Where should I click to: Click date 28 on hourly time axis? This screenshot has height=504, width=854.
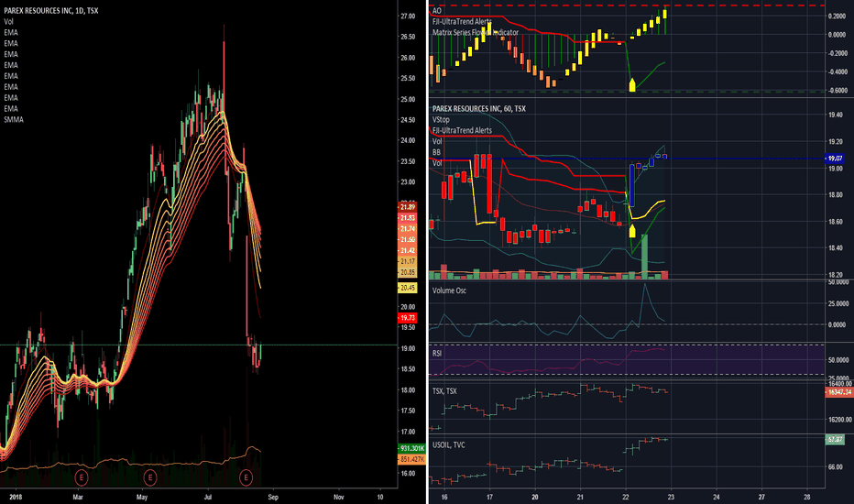pyautogui.click(x=806, y=497)
